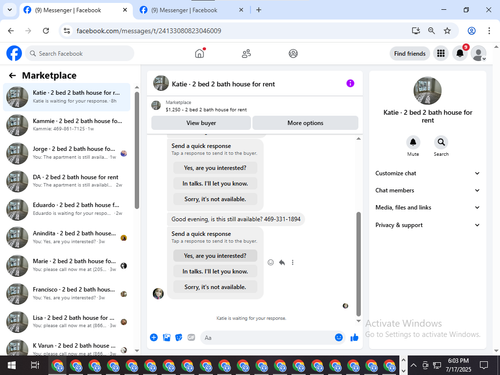The height and width of the screenshot is (375, 500).
Task: Open the emoji picker in message box
Action: 339,337
